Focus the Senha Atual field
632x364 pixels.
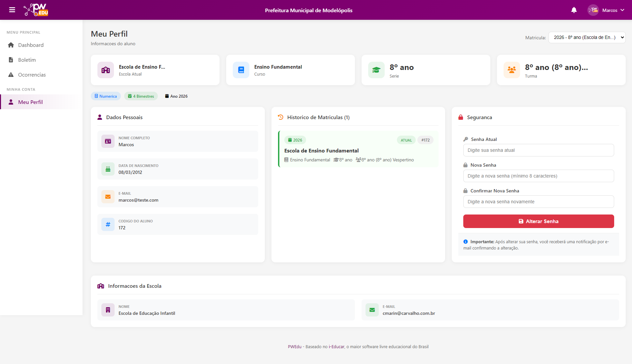538,150
